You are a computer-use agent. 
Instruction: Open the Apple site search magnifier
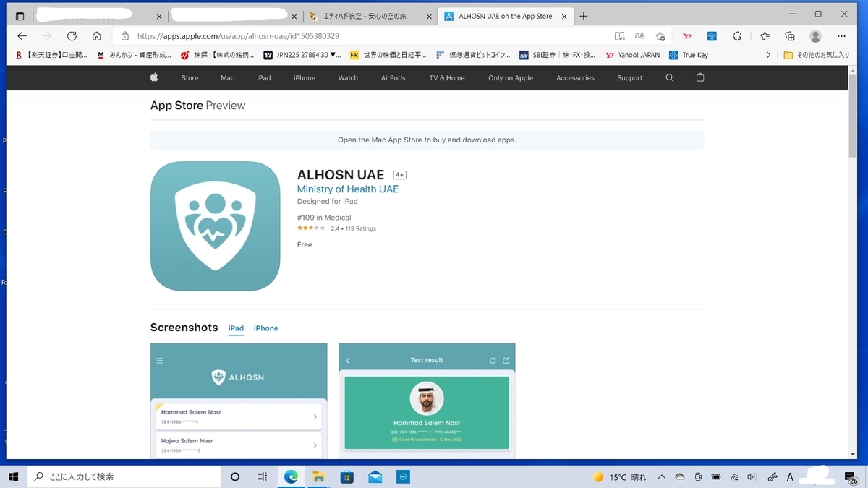(670, 77)
